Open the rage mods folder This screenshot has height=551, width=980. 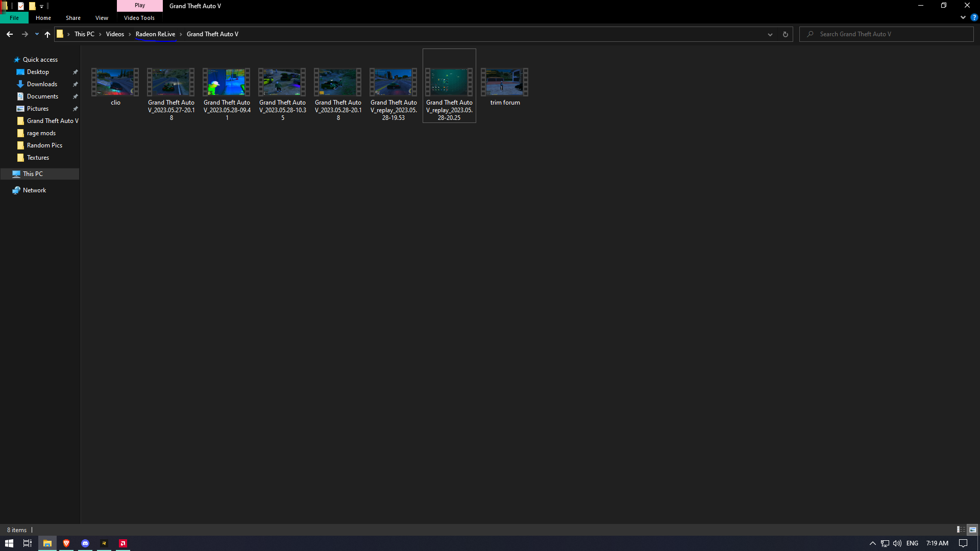41,133
